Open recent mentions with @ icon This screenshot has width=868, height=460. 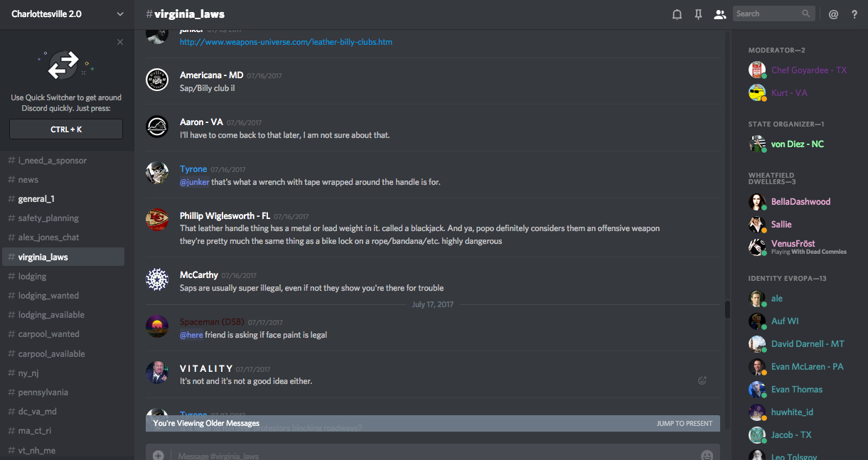pyautogui.click(x=833, y=14)
